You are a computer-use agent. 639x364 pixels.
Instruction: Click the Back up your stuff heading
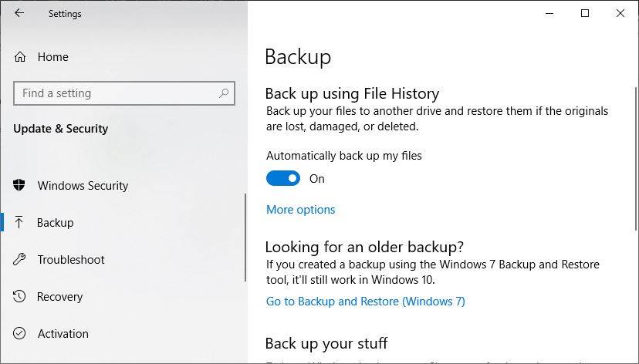coord(326,343)
